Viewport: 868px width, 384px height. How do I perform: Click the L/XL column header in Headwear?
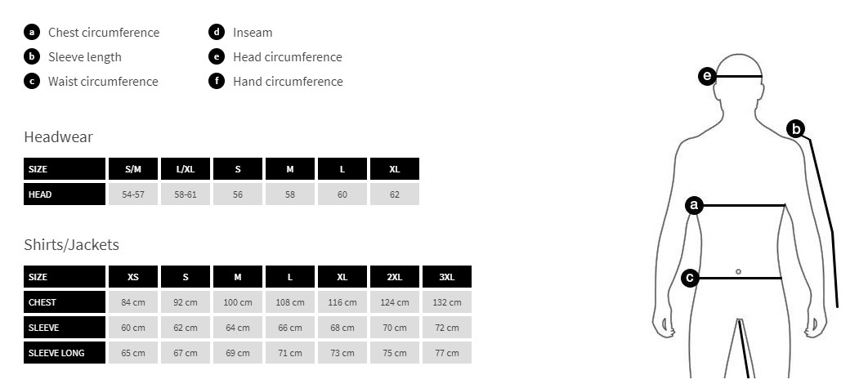point(186,169)
